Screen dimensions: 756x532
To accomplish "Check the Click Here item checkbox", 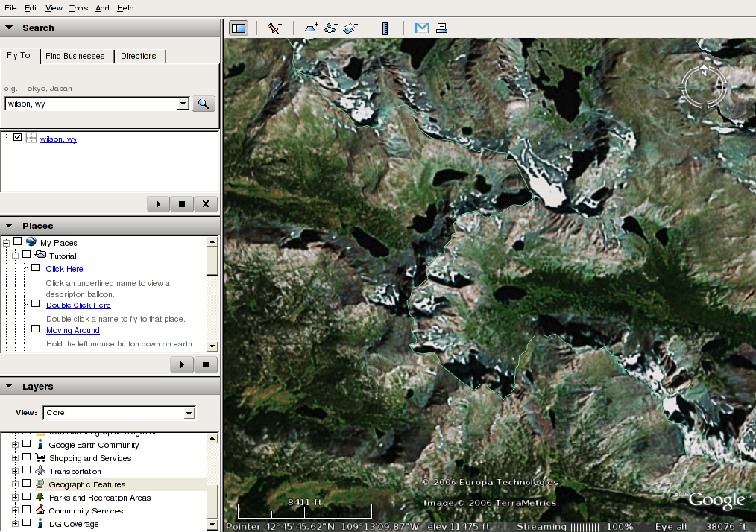I will pyautogui.click(x=36, y=267).
